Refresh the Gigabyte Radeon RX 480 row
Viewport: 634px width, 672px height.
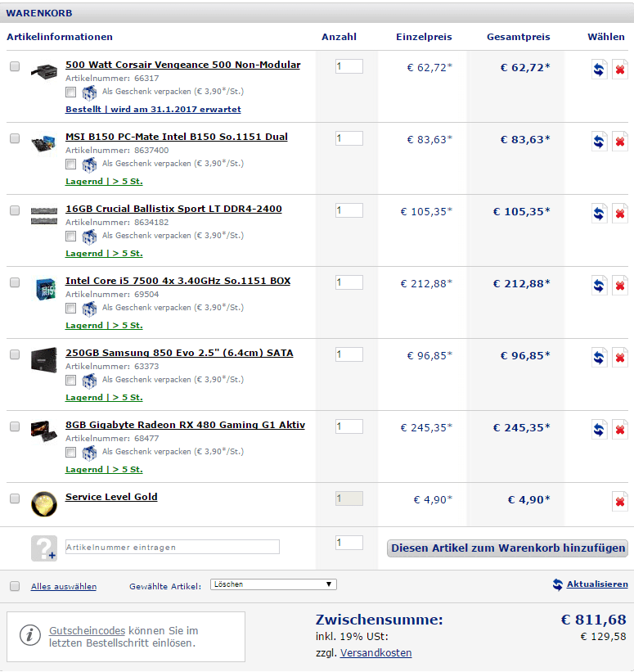tap(600, 429)
